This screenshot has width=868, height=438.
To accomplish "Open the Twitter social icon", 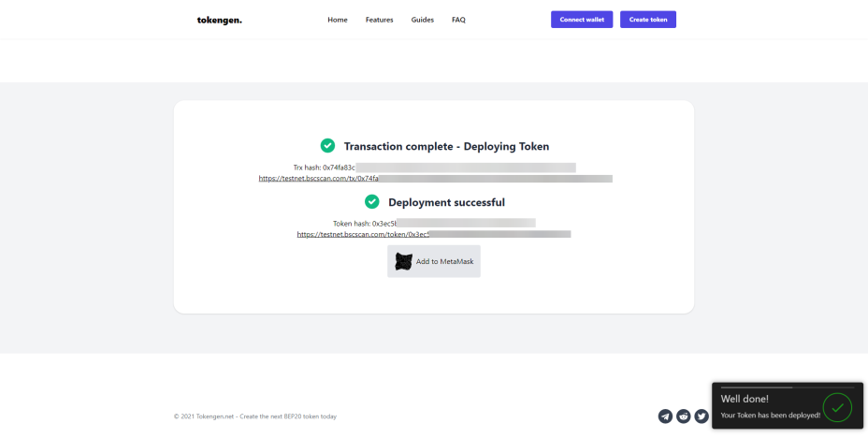I will point(702,416).
